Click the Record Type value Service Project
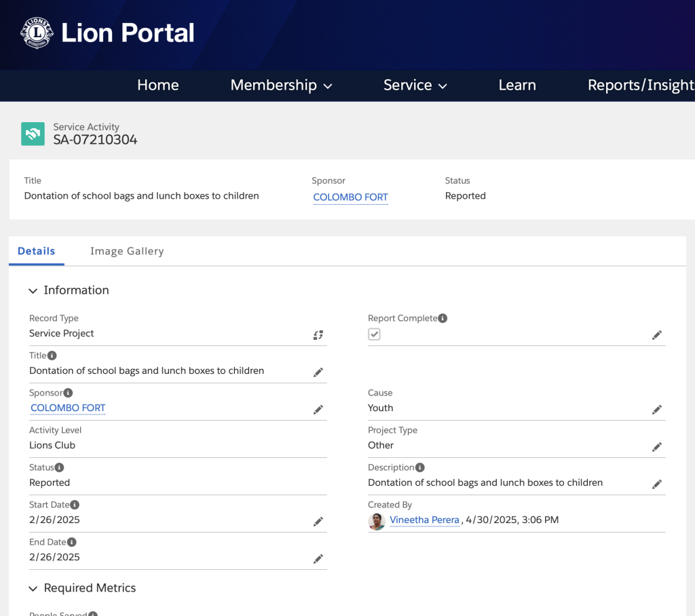Screen dimensions: 695x616 click(62, 333)
